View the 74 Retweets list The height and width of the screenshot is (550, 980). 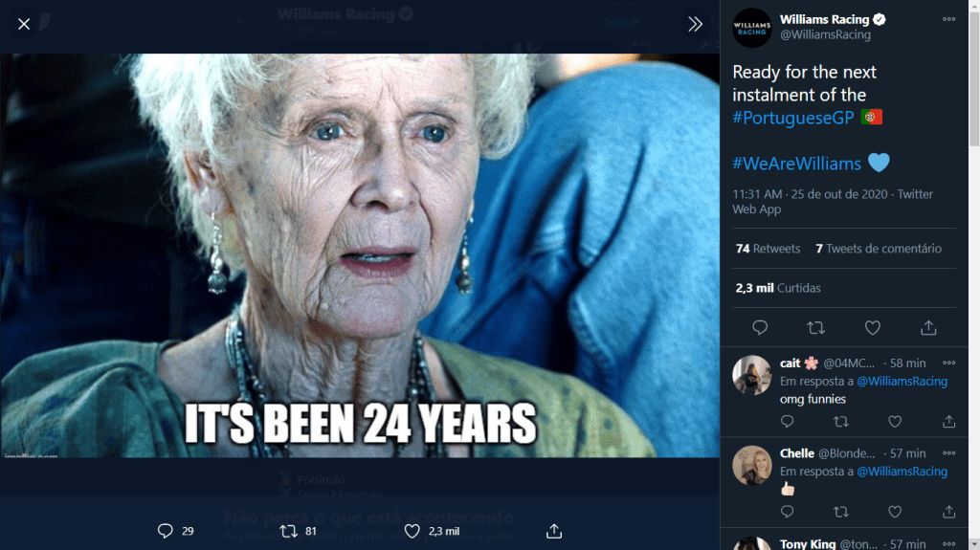(768, 249)
